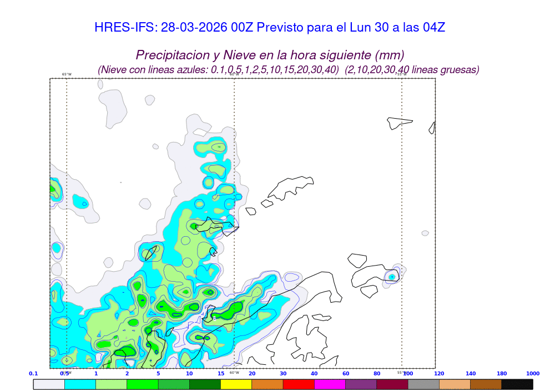The image size is (555, 392).
Task: Click the HRES-IFS forecast title text
Action: click(270, 28)
